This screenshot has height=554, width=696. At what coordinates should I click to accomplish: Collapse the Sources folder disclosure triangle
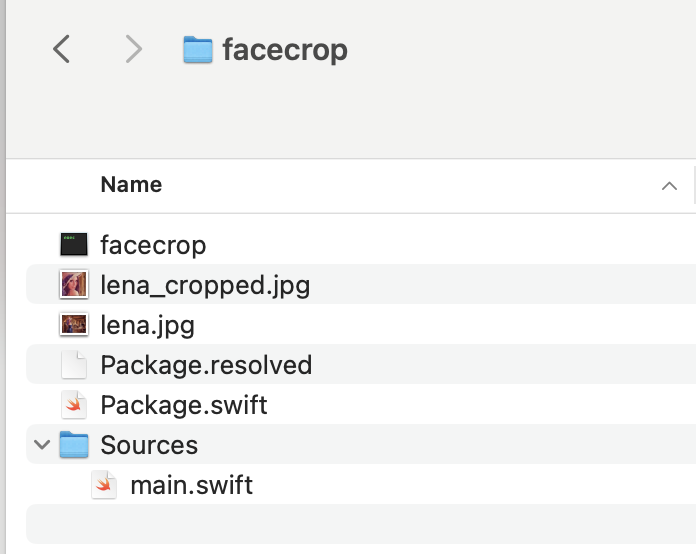pyautogui.click(x=42, y=445)
